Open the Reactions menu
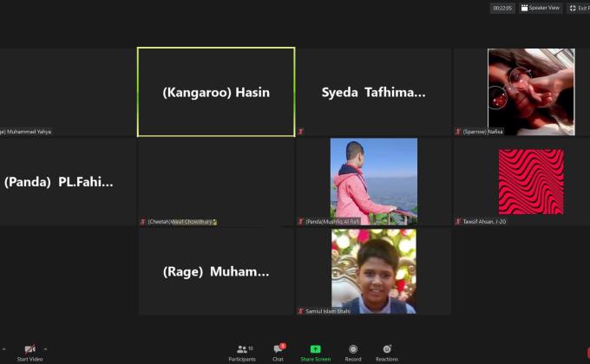Screen dimensions: 590x364 coord(387,350)
